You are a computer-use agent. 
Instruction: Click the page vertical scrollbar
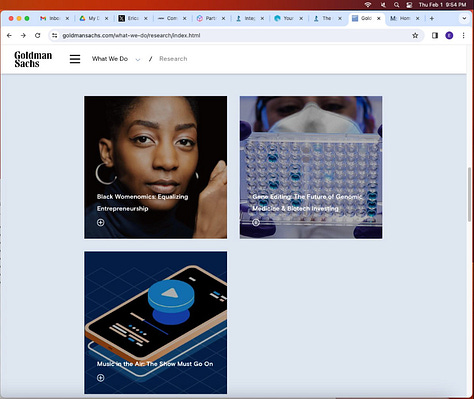click(x=470, y=194)
